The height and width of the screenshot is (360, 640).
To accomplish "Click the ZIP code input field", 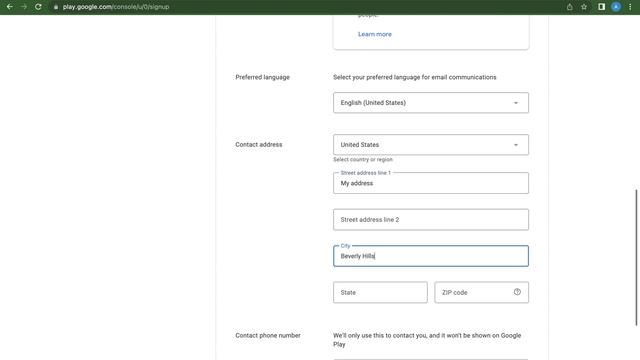I will pos(481,292).
